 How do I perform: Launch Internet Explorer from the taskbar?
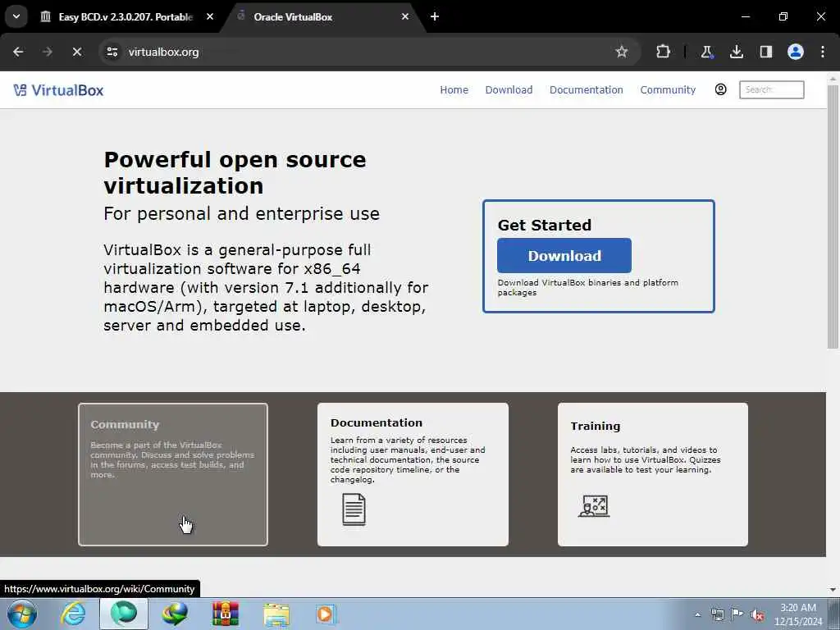pyautogui.click(x=73, y=614)
